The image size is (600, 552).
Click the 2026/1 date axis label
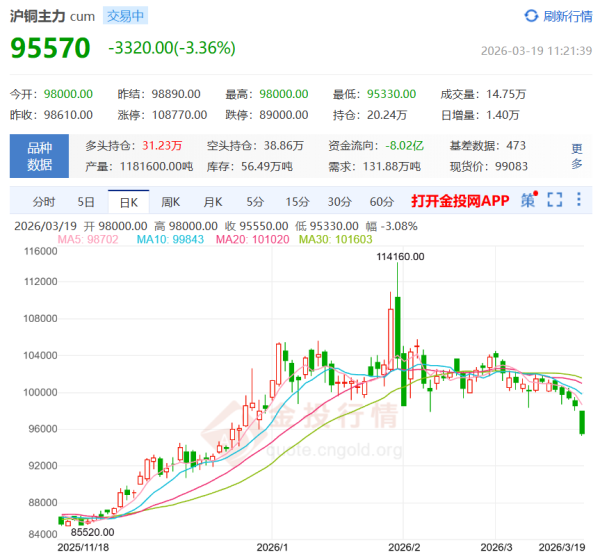[272, 547]
